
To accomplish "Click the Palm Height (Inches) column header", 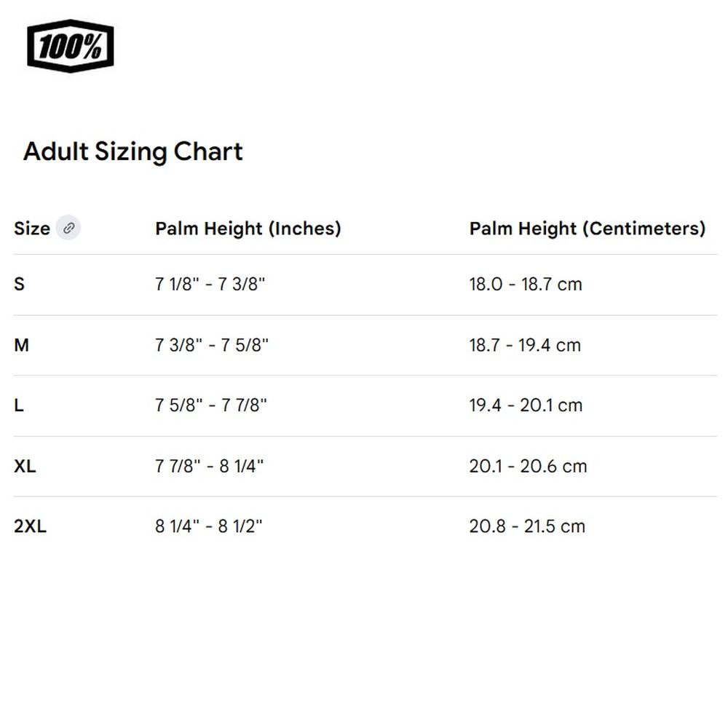I will click(248, 229).
